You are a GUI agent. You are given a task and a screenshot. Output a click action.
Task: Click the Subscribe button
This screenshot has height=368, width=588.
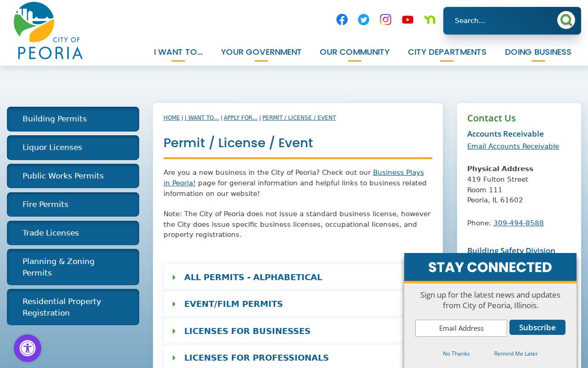pyautogui.click(x=537, y=328)
